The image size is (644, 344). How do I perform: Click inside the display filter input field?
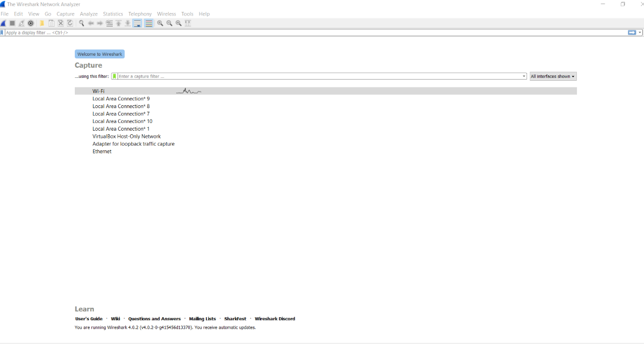[315, 33]
